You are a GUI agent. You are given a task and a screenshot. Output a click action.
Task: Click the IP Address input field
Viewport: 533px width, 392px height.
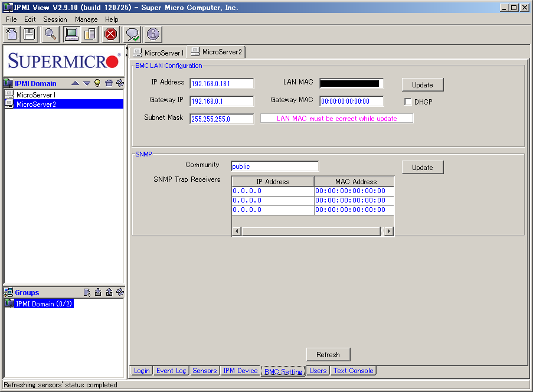pyautogui.click(x=221, y=84)
